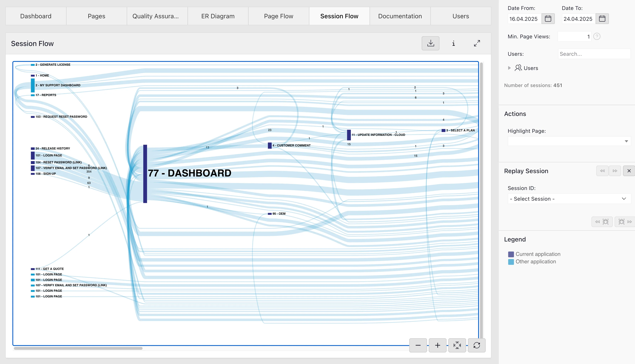This screenshot has width=635, height=364.
Task: Click the Users search field
Action: click(x=594, y=54)
